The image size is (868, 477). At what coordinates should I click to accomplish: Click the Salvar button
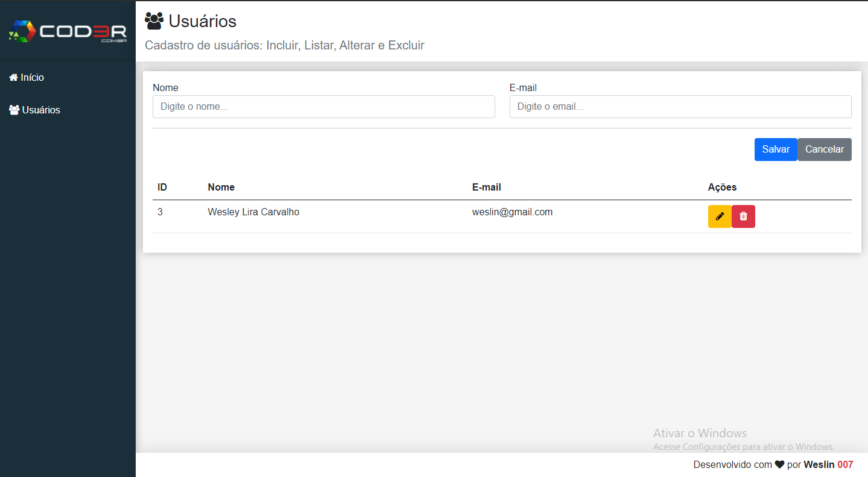(x=776, y=150)
